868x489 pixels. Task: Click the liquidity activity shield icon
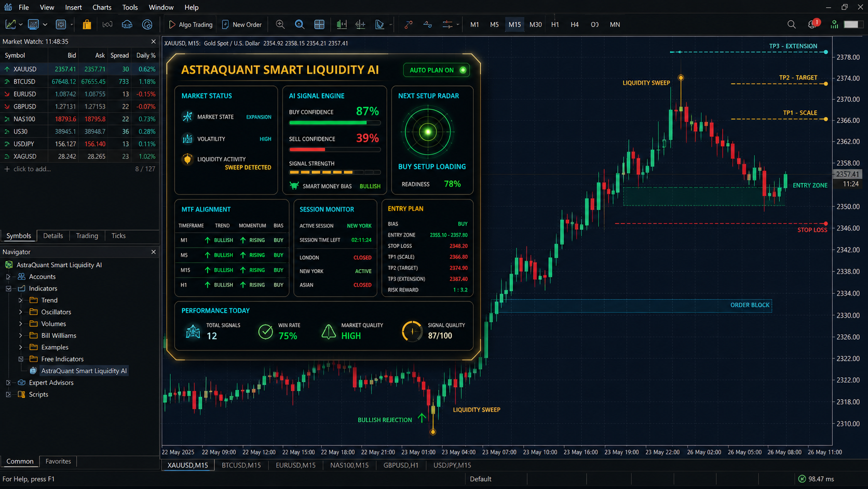(187, 160)
